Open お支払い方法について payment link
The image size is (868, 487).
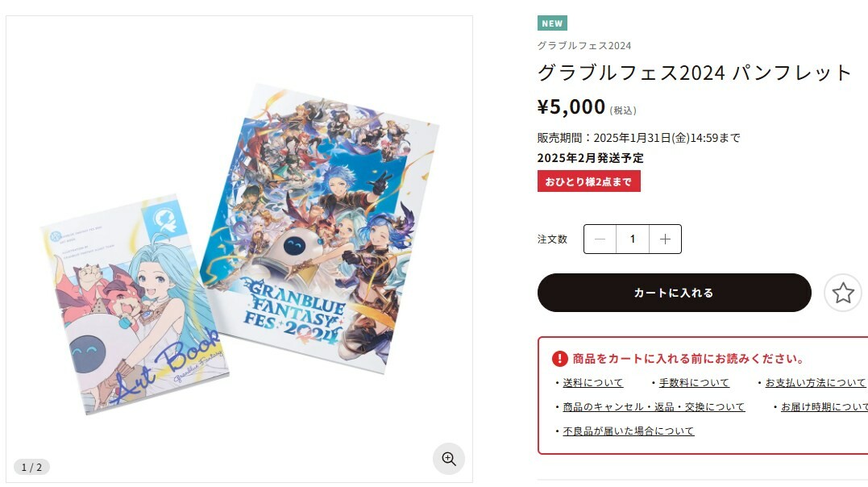point(816,383)
